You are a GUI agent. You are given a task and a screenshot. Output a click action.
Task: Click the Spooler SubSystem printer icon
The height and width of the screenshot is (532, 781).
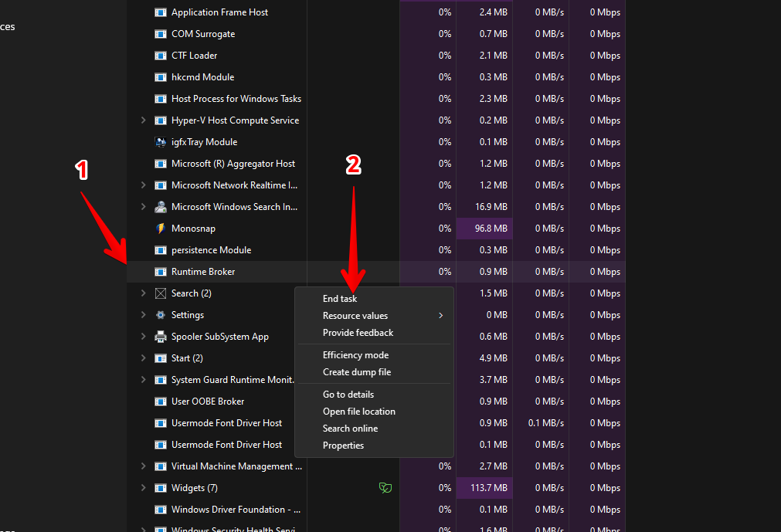point(161,337)
